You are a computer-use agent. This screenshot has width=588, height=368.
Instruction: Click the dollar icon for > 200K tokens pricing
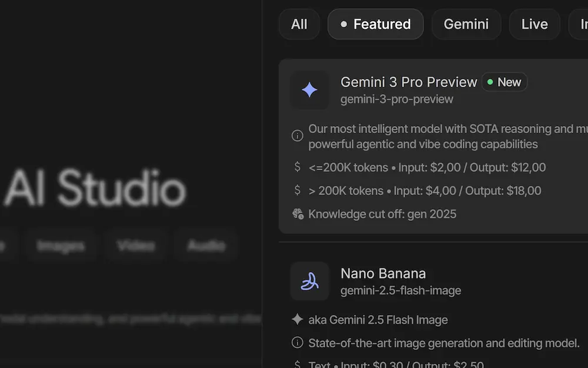pyautogui.click(x=298, y=190)
